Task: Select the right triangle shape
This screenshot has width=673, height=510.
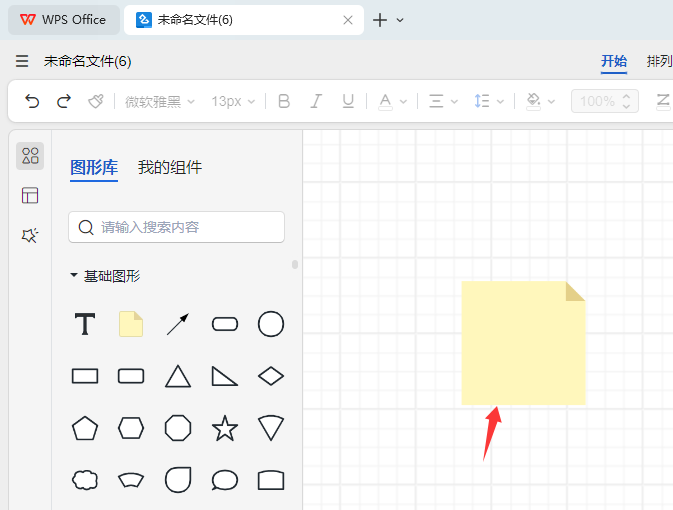Action: pyautogui.click(x=224, y=376)
